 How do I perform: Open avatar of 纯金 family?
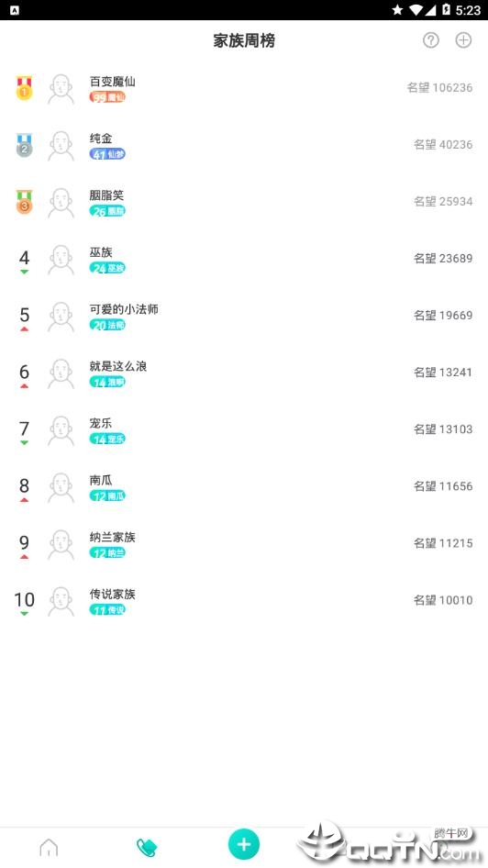pyautogui.click(x=61, y=146)
